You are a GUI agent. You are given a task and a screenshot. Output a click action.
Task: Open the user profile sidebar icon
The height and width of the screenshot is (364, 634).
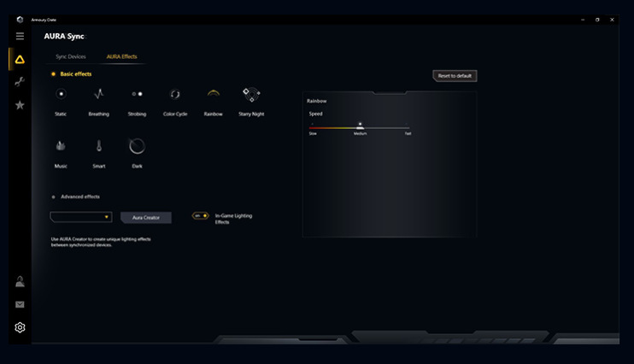click(20, 281)
